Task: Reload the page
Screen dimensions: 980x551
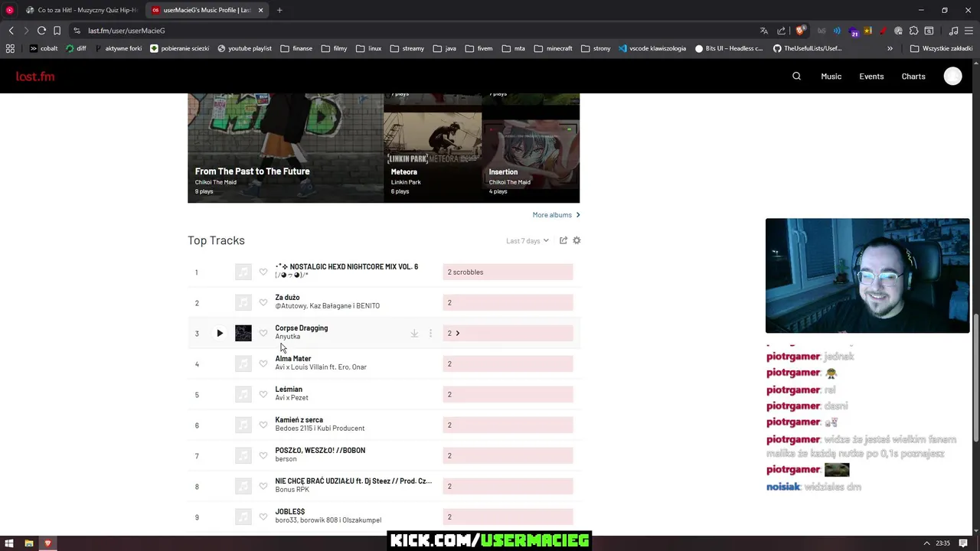Action: tap(41, 31)
